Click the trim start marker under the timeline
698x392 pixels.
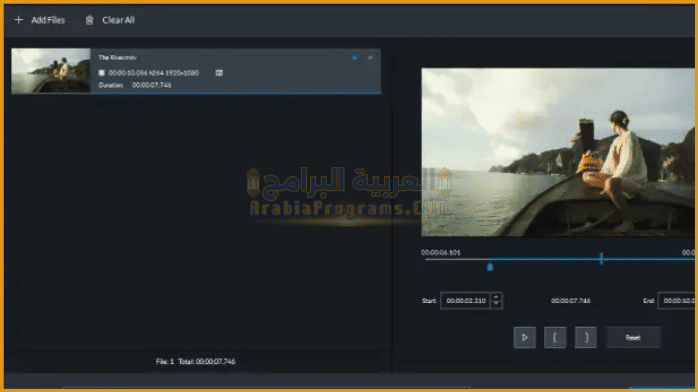pyautogui.click(x=490, y=267)
